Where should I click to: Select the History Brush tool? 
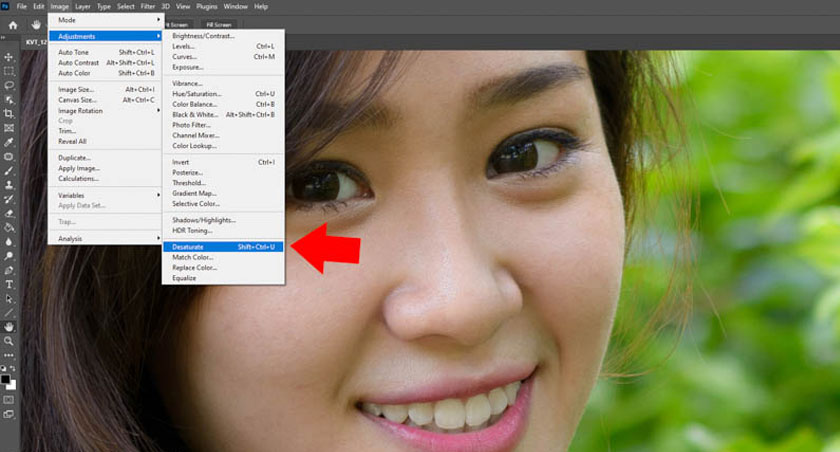(9, 199)
